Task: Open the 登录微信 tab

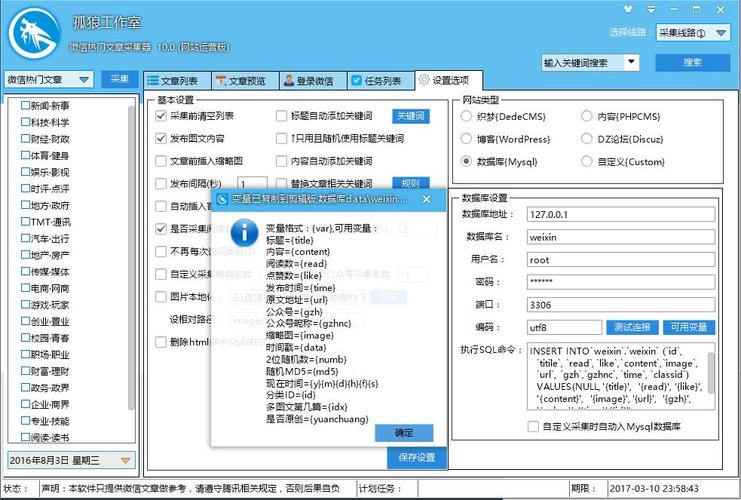Action: coord(313,81)
